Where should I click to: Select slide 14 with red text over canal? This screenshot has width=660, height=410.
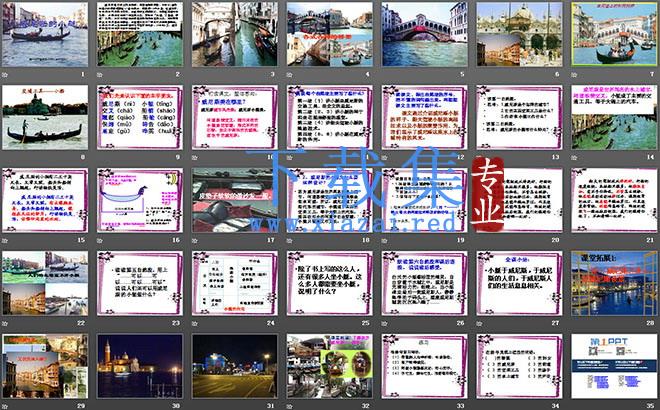point(614,117)
